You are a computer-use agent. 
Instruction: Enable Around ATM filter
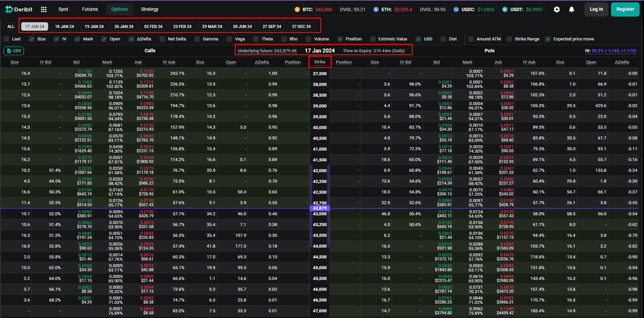point(471,39)
